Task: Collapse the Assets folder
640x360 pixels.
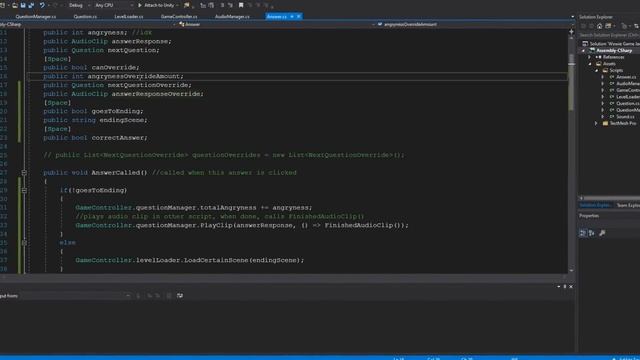Action: pyautogui.click(x=590, y=64)
